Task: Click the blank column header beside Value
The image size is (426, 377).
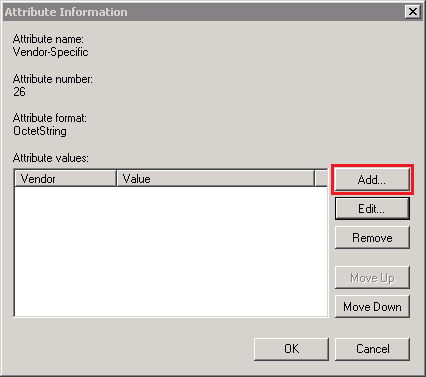Action: (321, 179)
